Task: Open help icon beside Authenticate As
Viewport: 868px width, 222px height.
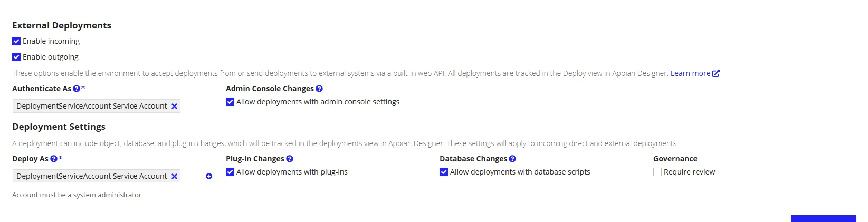Action: point(77,89)
